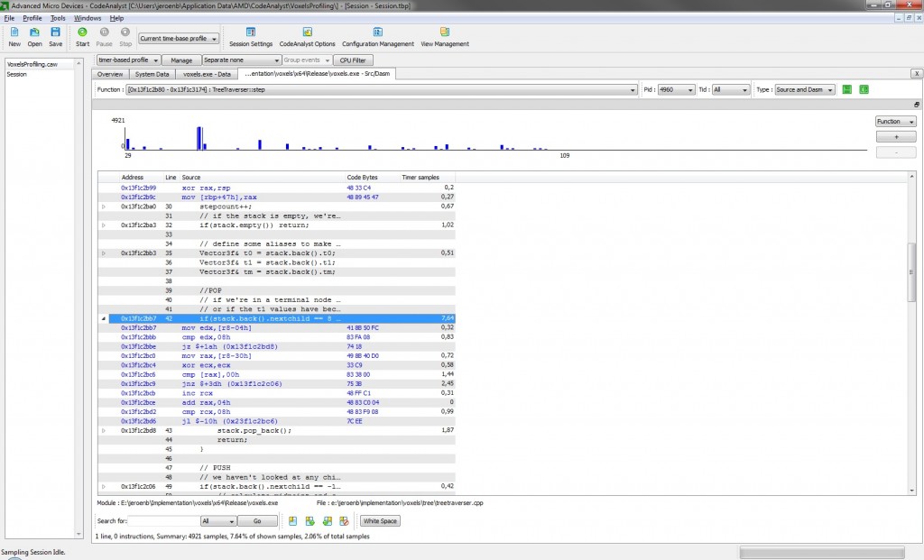The image size is (924, 560).
Task: Close the Src/Dasm tab with X
Action: [x=917, y=74]
